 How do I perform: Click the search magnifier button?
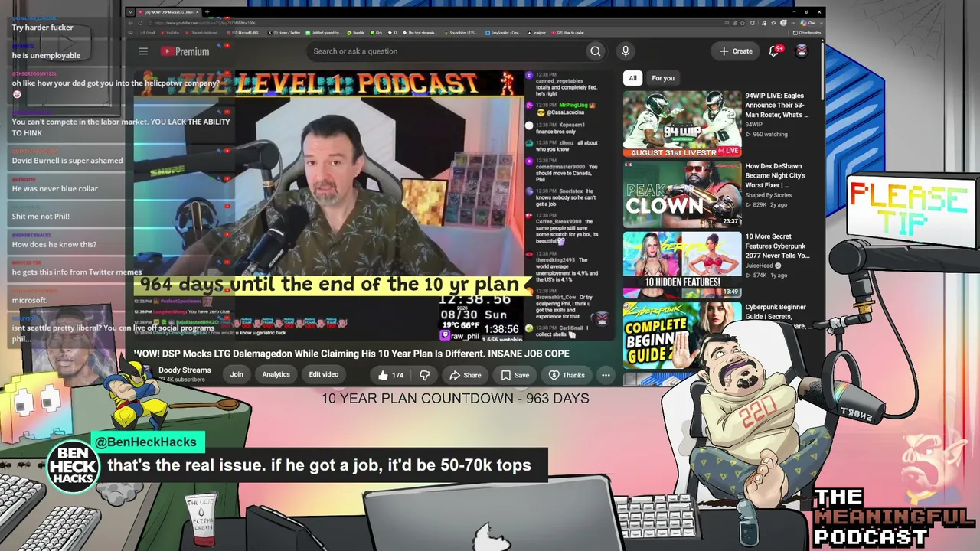coord(595,51)
